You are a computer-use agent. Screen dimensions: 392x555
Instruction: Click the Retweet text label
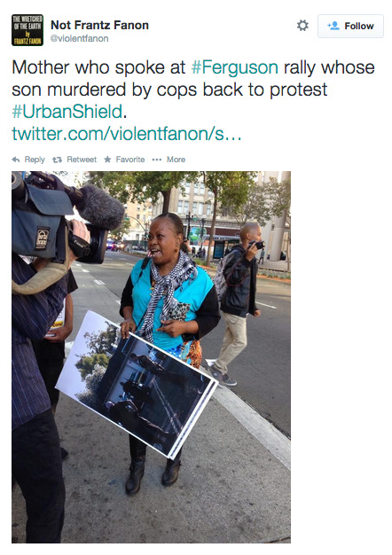pos(82,160)
